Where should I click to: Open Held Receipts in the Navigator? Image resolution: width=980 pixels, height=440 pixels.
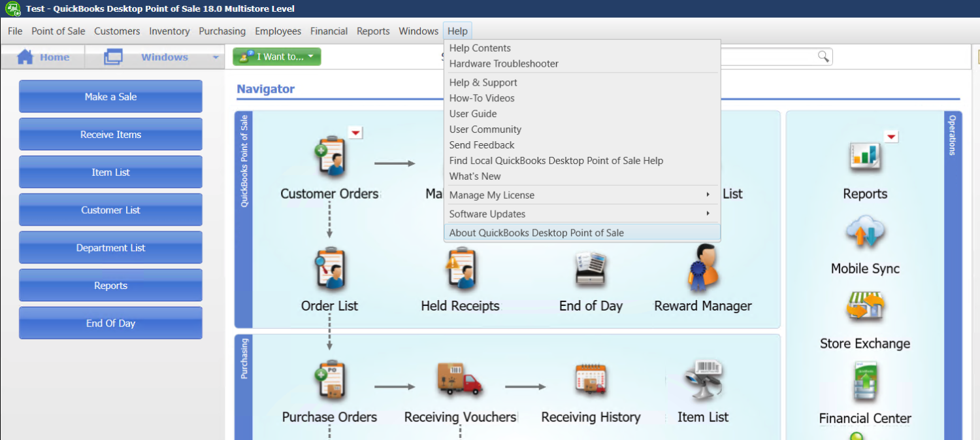point(461,268)
